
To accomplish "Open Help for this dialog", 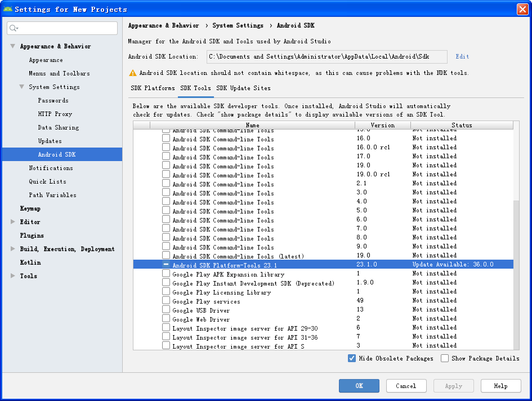I will point(501,386).
